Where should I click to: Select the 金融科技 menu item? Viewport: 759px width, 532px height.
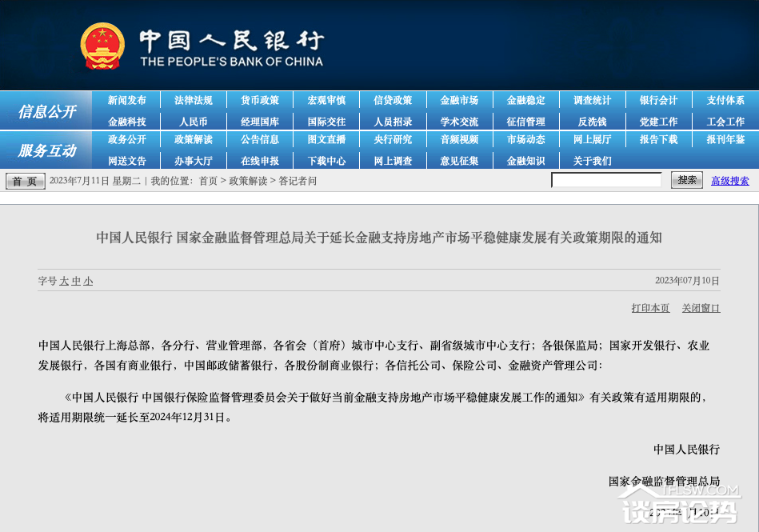click(x=127, y=122)
